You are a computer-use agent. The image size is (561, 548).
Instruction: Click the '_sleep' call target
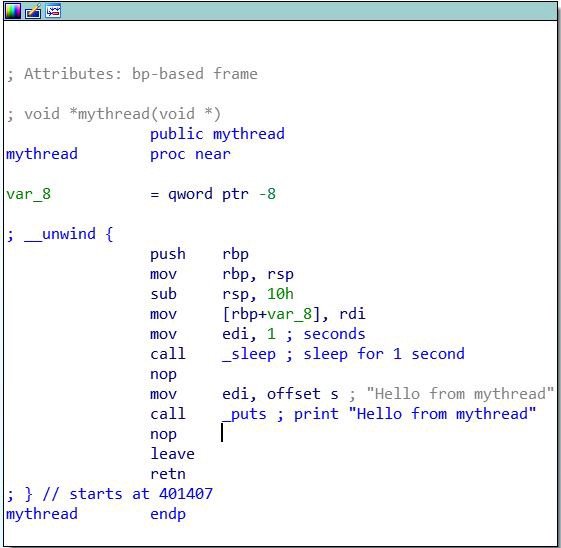249,354
